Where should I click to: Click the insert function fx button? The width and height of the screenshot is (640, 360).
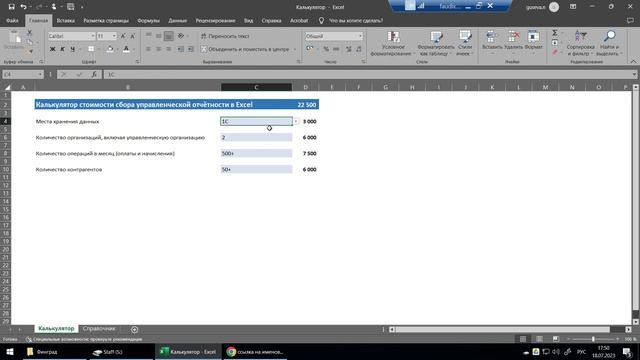94,74
